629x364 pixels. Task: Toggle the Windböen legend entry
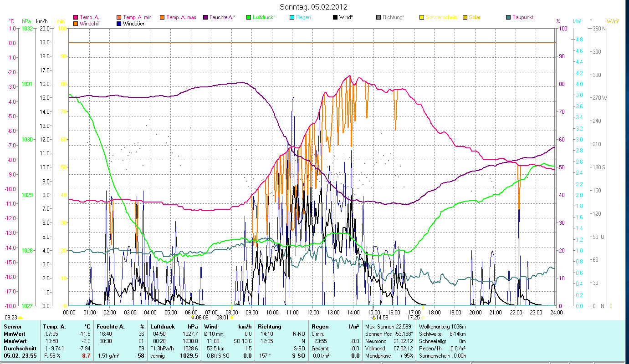coord(134,24)
